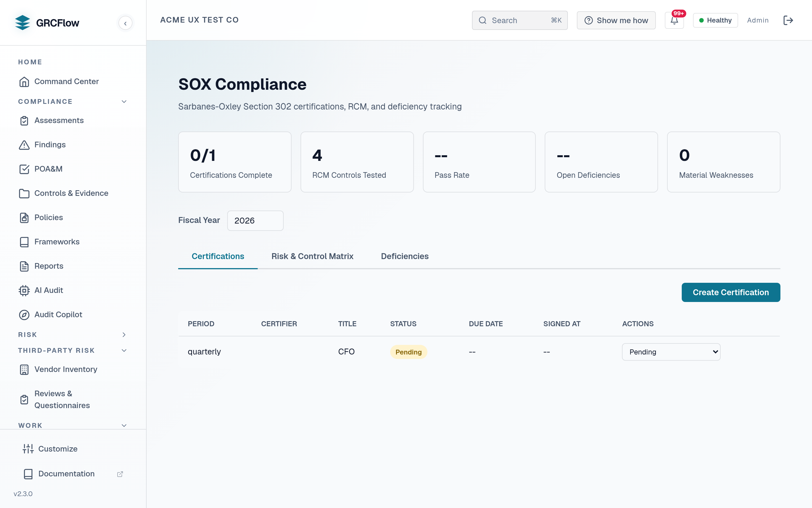The image size is (812, 508).
Task: Click the Findings warning triangle icon
Action: pos(24,145)
